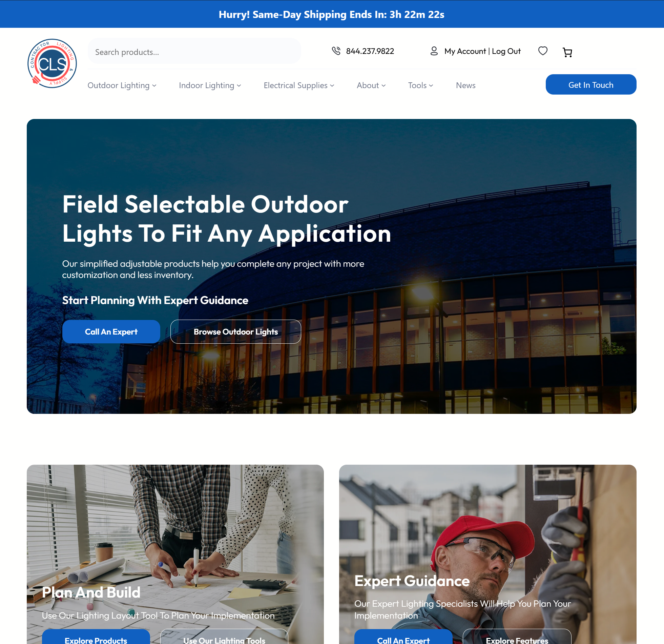Viewport: 664px width, 644px height.
Task: Click the Log Out link
Action: pyautogui.click(x=506, y=51)
